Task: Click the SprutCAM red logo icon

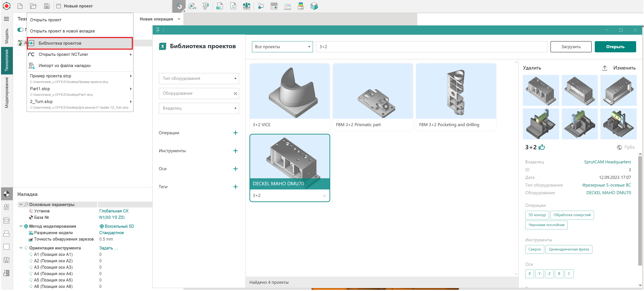Action: (x=6, y=6)
